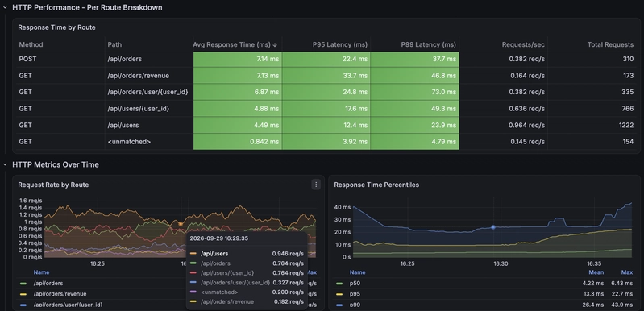644x311 pixels.
Task: Toggle /api/orders/user/{user_id} series in request rate legend
Action: coord(69,305)
